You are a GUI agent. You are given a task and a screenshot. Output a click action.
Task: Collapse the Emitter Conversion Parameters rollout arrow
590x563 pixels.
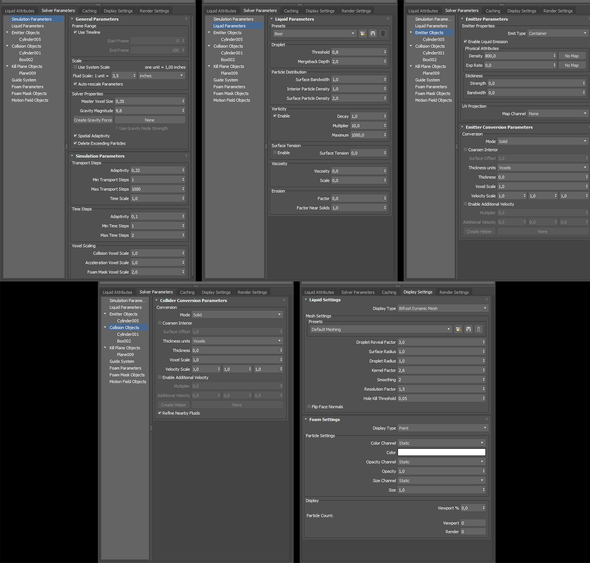pyautogui.click(x=462, y=127)
